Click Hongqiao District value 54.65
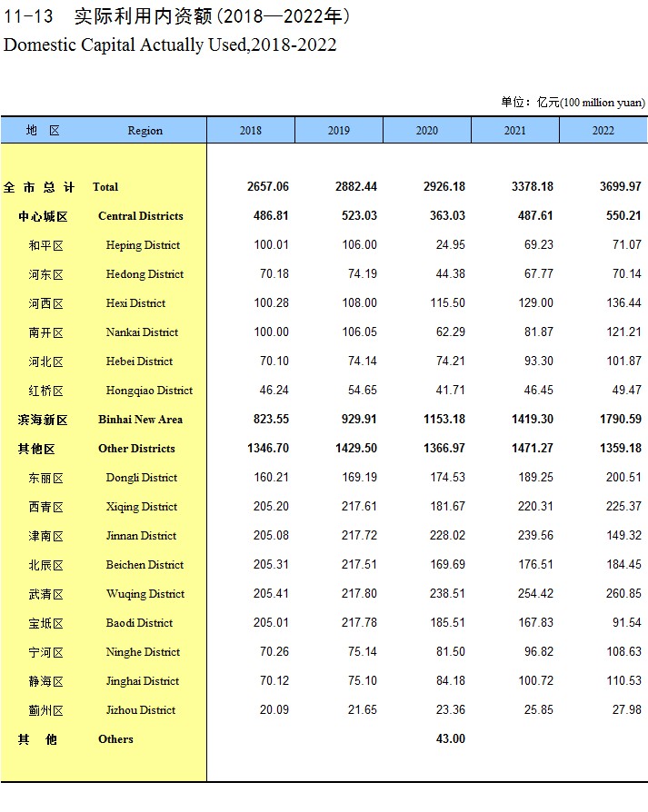Viewport: 648px width, 812px height. (x=363, y=390)
